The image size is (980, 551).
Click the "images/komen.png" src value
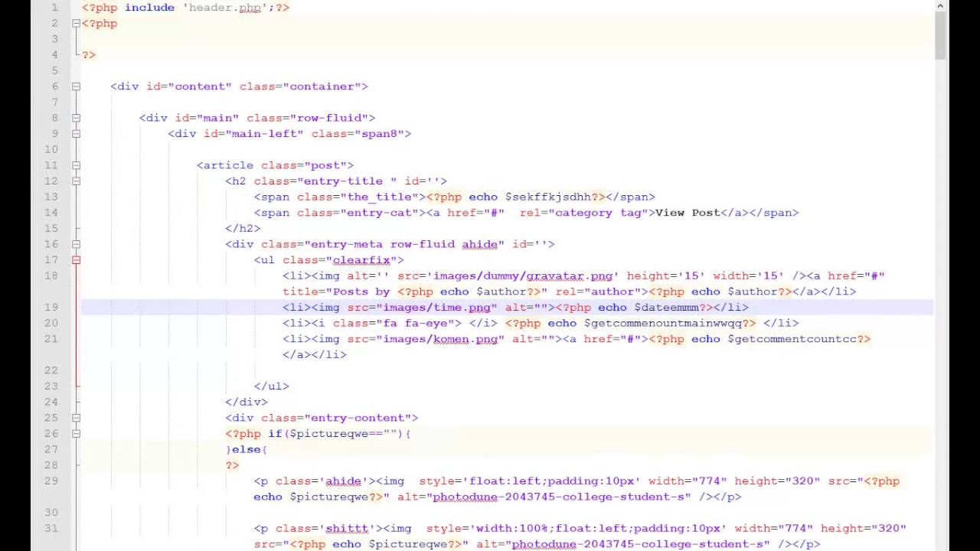point(440,338)
